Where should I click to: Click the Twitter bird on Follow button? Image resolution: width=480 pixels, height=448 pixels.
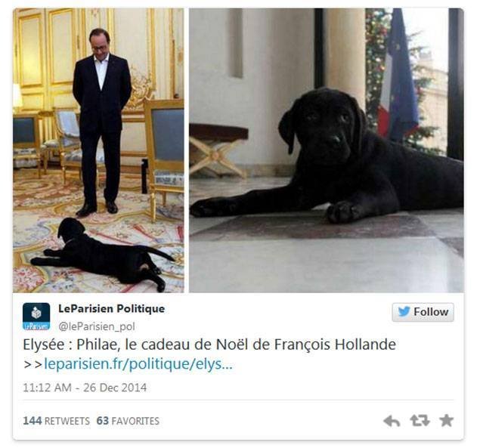404,311
